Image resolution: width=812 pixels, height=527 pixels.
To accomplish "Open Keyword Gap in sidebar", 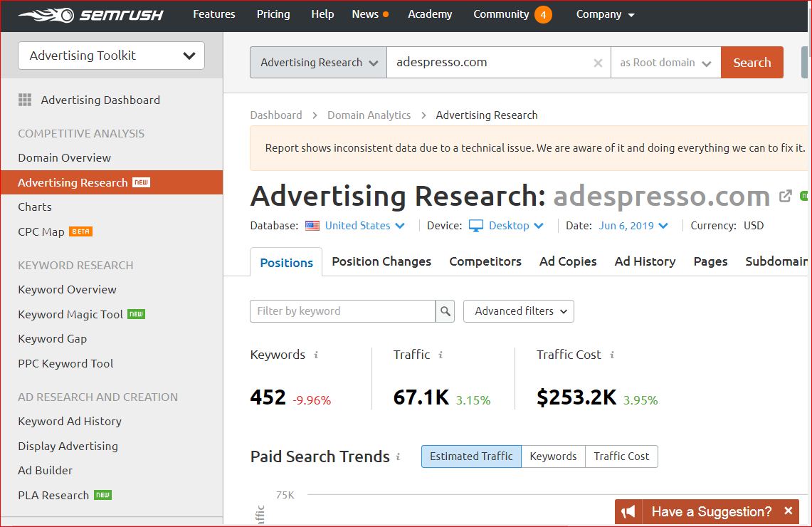I will (x=52, y=339).
